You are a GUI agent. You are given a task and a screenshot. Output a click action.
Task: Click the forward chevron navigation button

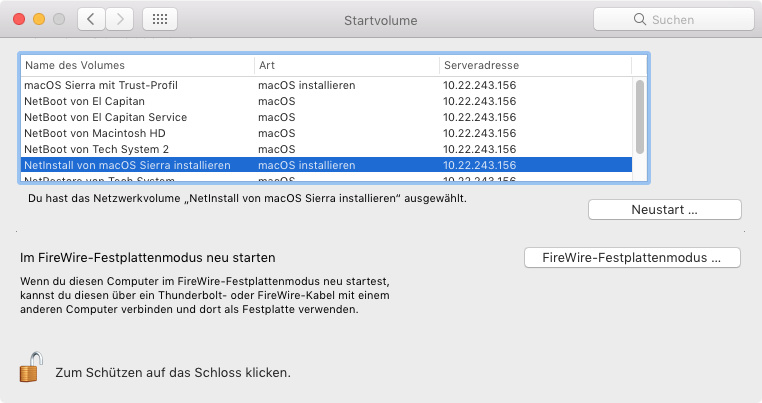120,19
